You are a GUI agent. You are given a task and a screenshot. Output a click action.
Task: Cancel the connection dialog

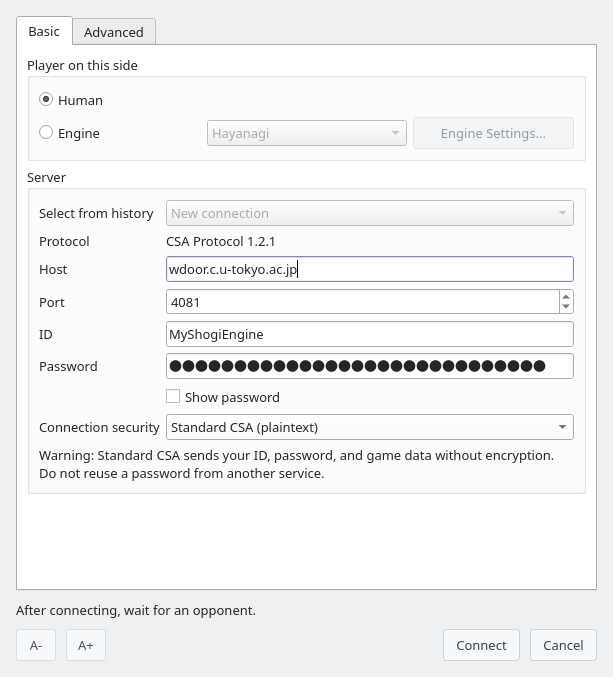click(x=563, y=645)
